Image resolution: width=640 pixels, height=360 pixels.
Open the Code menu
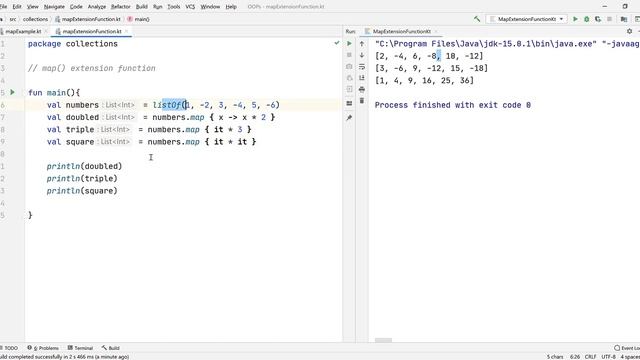pos(76,7)
